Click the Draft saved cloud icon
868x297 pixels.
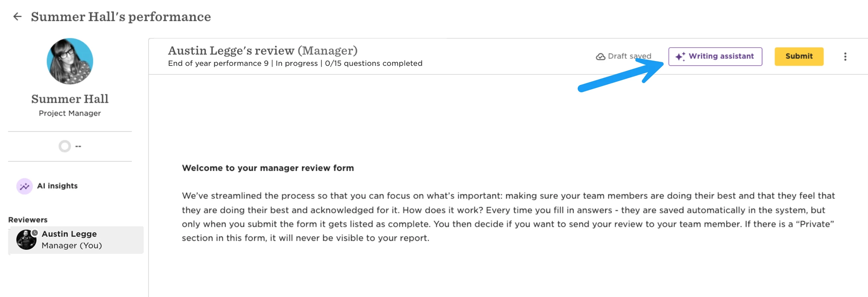coord(600,57)
